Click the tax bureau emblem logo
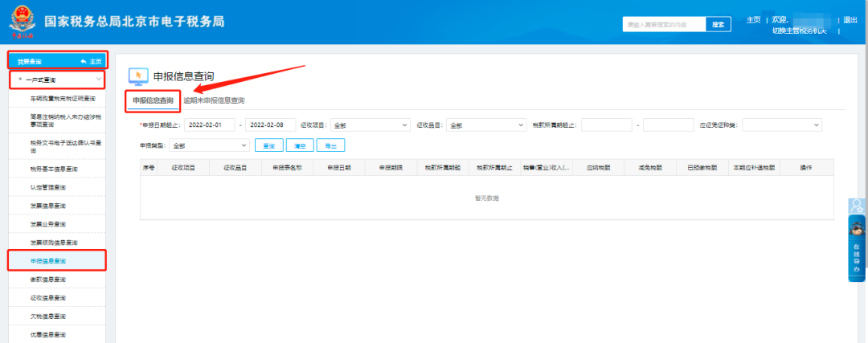 pyautogui.click(x=22, y=22)
